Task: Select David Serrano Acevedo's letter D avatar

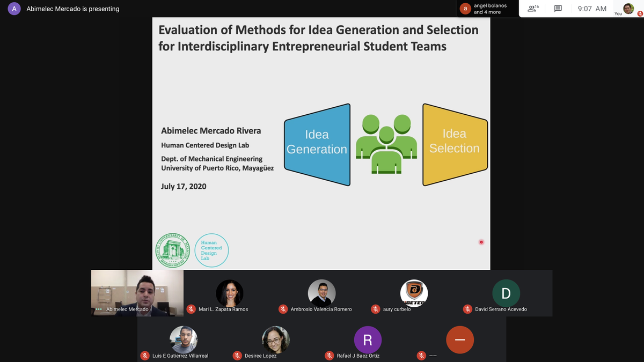Action: 506,293
